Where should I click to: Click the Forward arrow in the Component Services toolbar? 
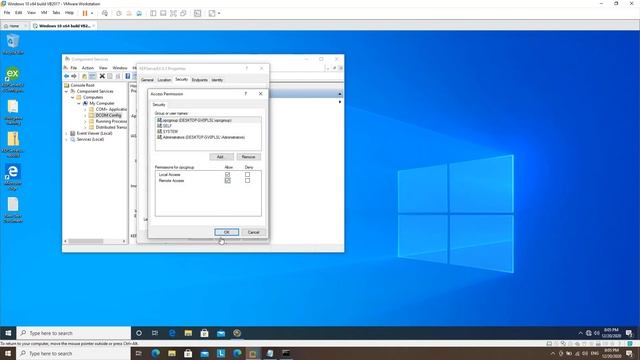[x=74, y=76]
